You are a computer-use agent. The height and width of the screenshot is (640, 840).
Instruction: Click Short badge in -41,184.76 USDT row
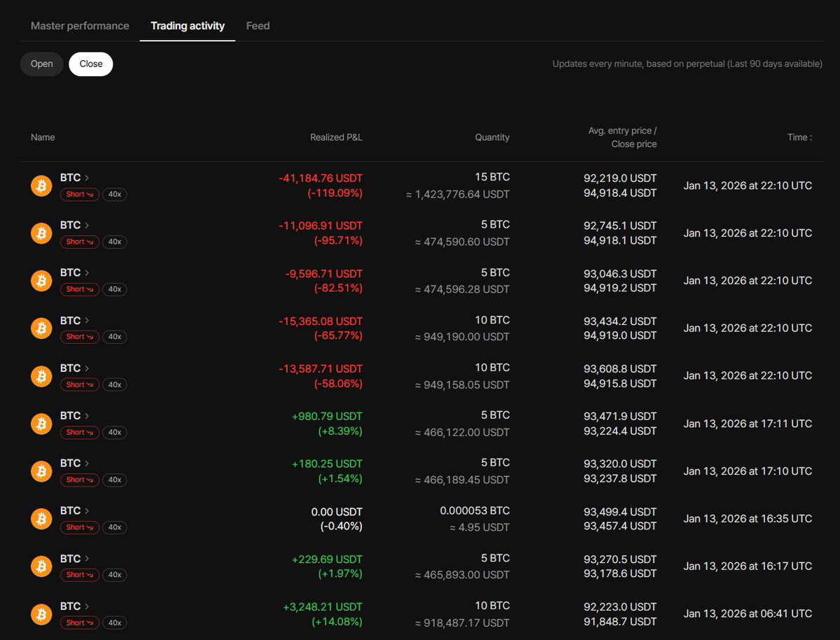tap(80, 194)
